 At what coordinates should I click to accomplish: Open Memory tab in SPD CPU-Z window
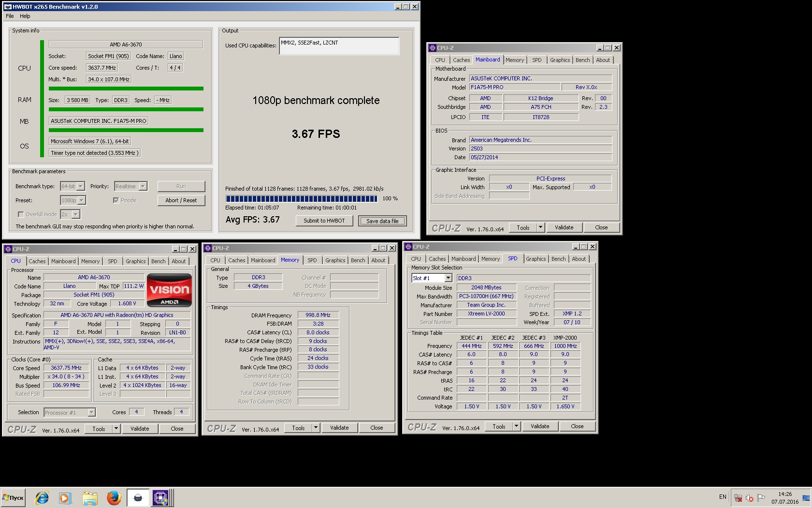tap(490, 259)
